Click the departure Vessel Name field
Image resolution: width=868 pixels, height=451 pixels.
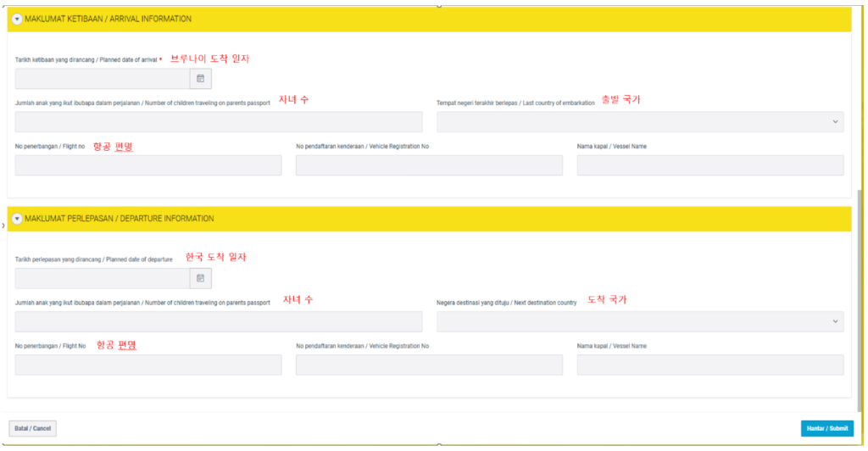709,365
